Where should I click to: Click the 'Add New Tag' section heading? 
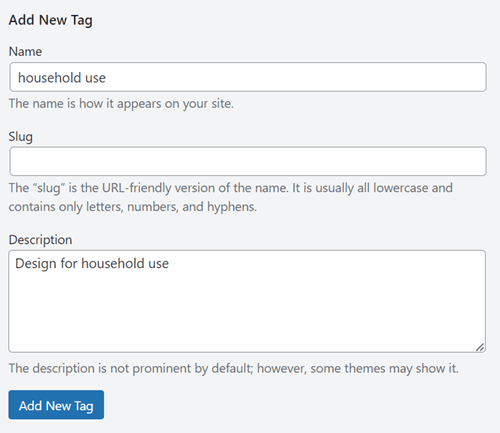tap(51, 20)
